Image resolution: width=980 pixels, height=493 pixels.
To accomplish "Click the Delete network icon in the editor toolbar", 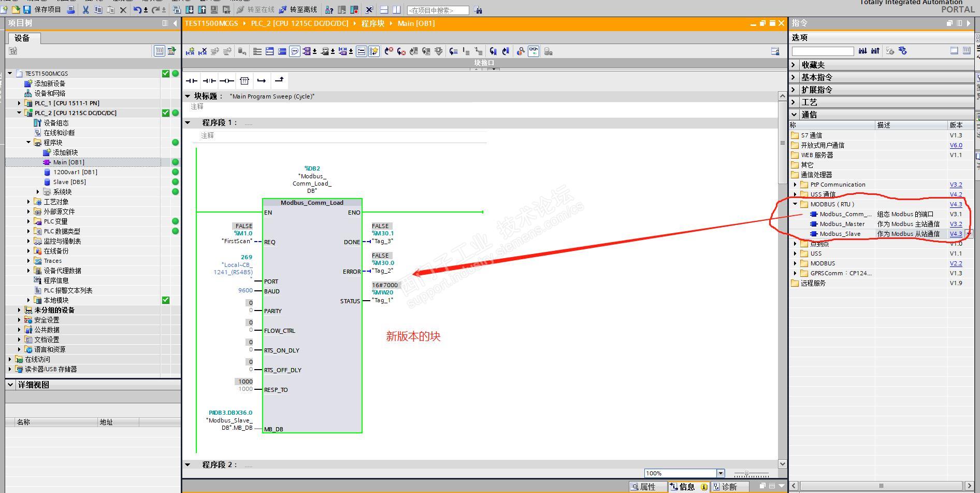I will 203,51.
